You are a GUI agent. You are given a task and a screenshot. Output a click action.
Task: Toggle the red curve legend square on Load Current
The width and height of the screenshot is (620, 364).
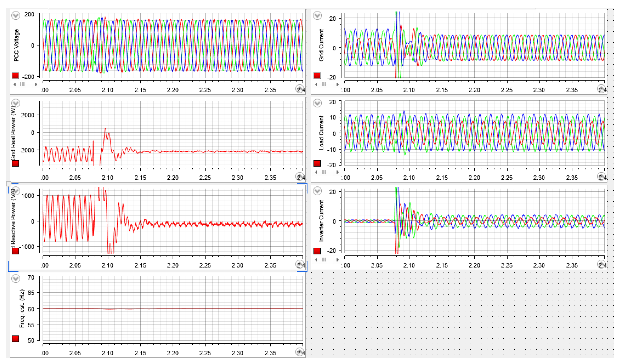(x=317, y=163)
